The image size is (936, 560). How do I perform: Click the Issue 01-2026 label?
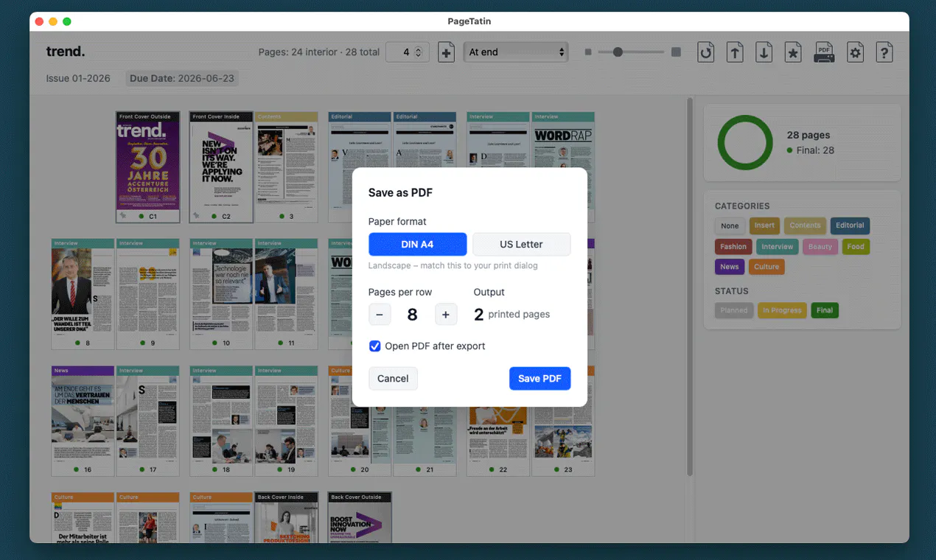78,78
